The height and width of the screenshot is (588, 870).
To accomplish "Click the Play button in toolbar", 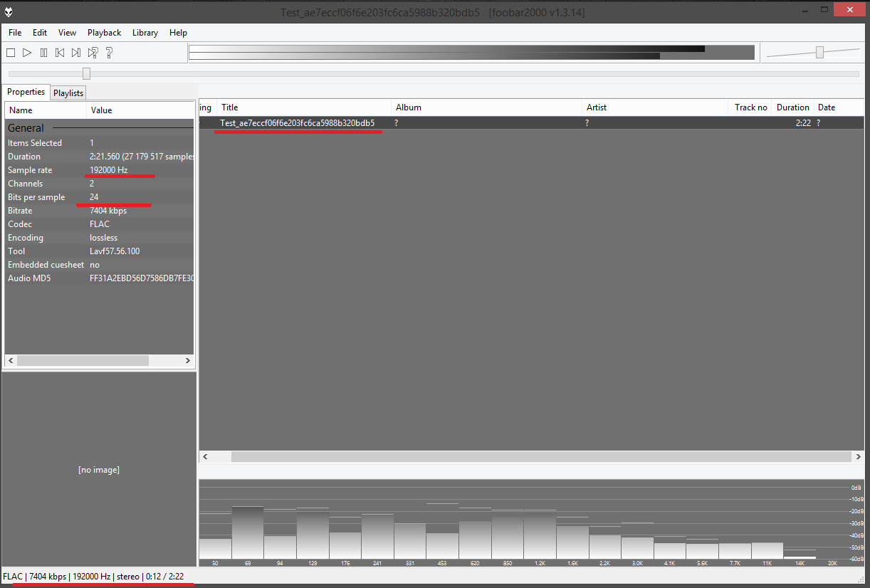I will 27,53.
